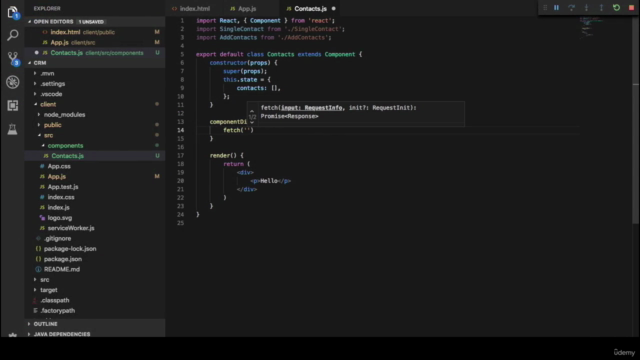Click Step Out in debug toolbar
This screenshot has width=640, height=360.
[x=601, y=8]
